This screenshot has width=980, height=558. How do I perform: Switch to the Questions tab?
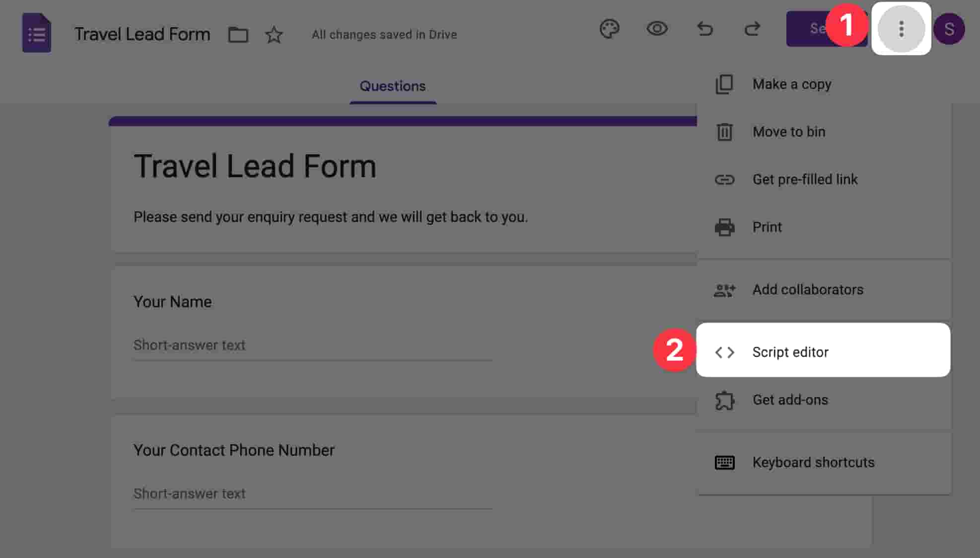(392, 86)
